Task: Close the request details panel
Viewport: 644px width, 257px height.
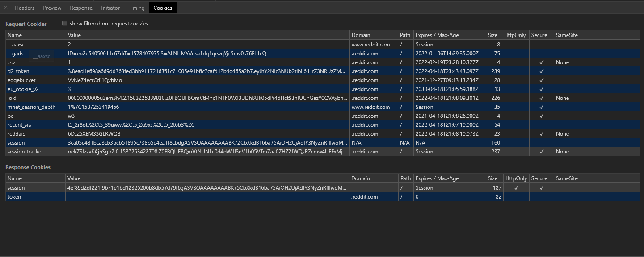Action: (x=4, y=8)
